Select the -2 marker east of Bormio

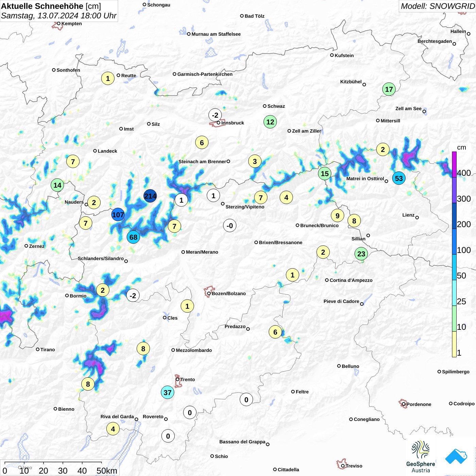coord(133,296)
